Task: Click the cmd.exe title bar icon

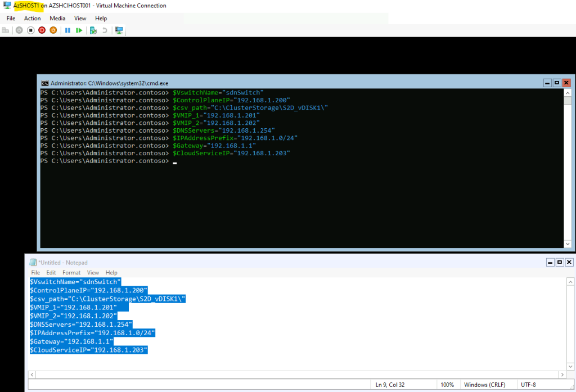Action: pyautogui.click(x=45, y=83)
